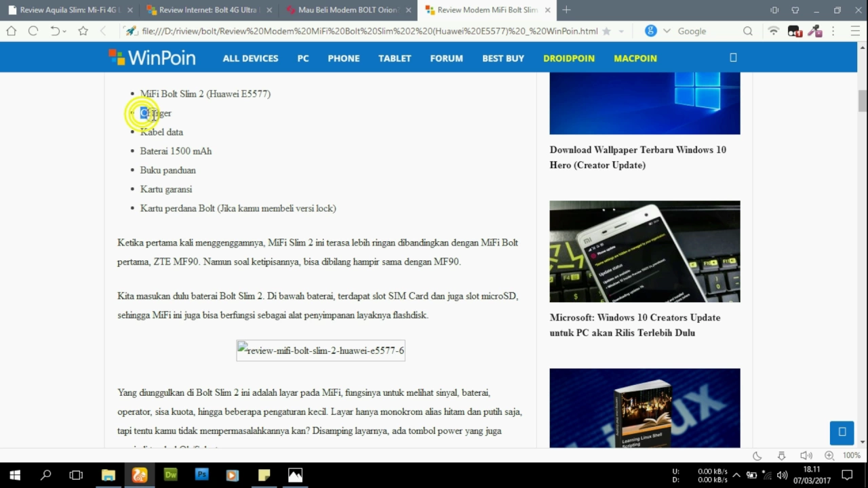Click the Wi-Fi icon in browser toolbar

[x=774, y=31]
